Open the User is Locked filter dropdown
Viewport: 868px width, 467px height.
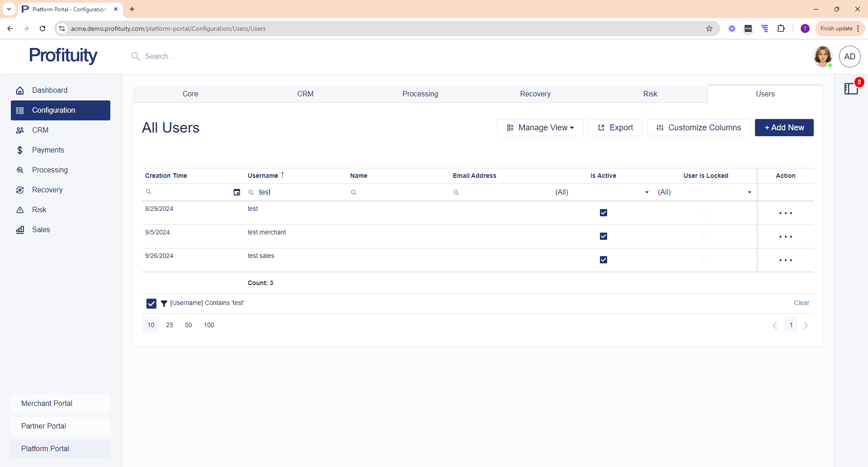(x=749, y=192)
